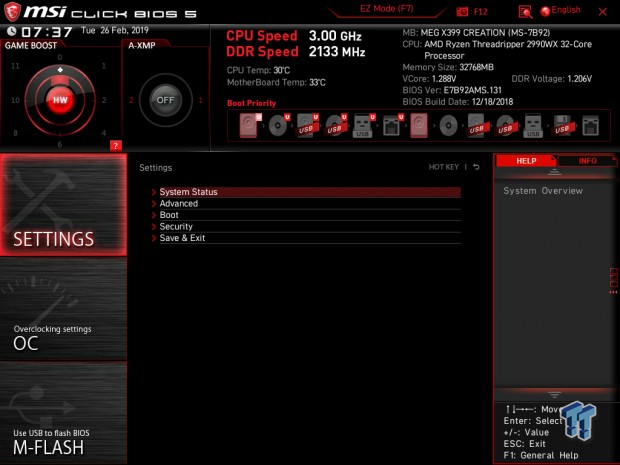The image size is (620, 465).
Task: Open the OC overclocking settings tile
Action: pos(63,309)
